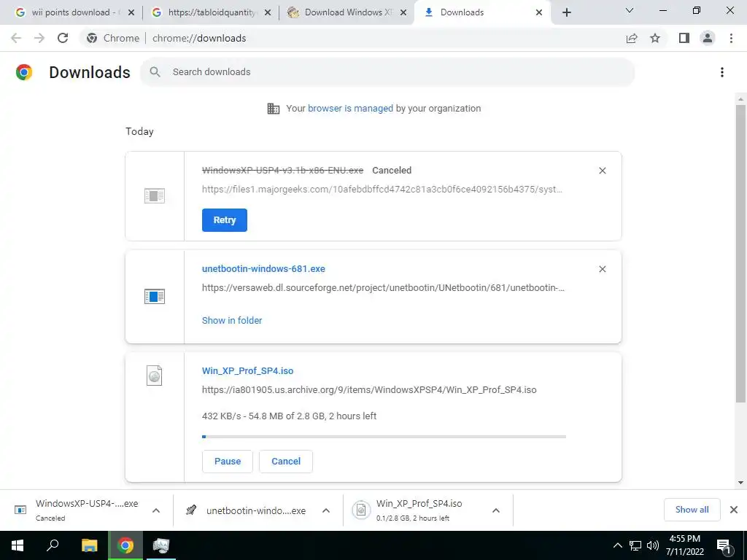Screen dimensions: 747x560
Task: Click the scrollbar down arrow
Action: pyautogui.click(x=740, y=483)
